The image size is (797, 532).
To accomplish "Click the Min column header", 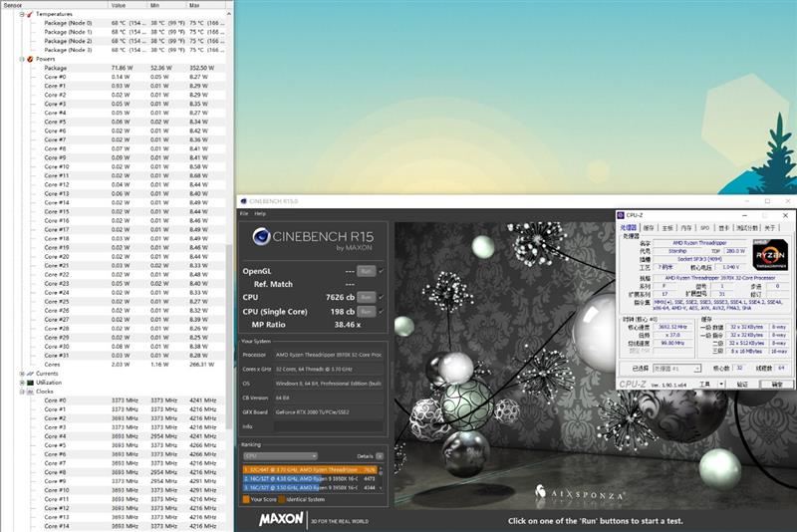I will [x=166, y=5].
